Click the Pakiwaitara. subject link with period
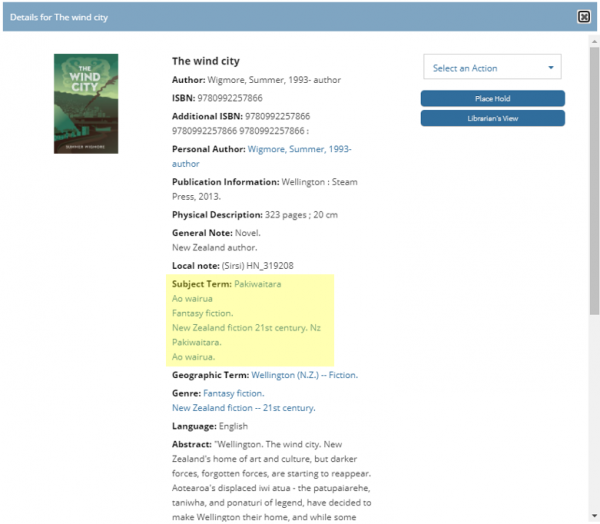The image size is (600, 524). 197,342
